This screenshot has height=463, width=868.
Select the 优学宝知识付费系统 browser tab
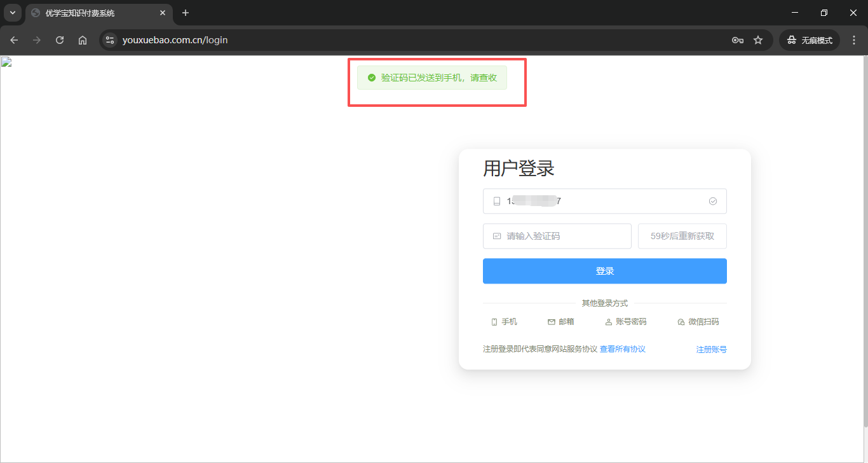[x=79, y=13]
